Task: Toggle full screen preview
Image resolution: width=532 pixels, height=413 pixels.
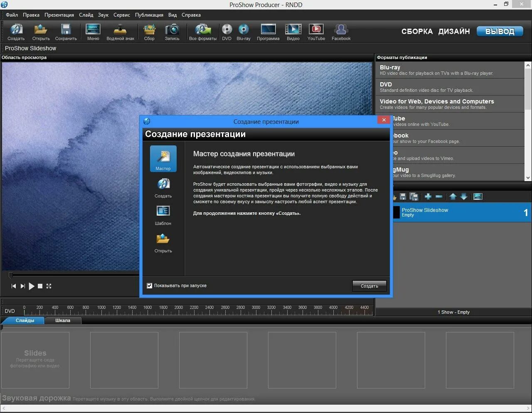Action: tap(49, 286)
